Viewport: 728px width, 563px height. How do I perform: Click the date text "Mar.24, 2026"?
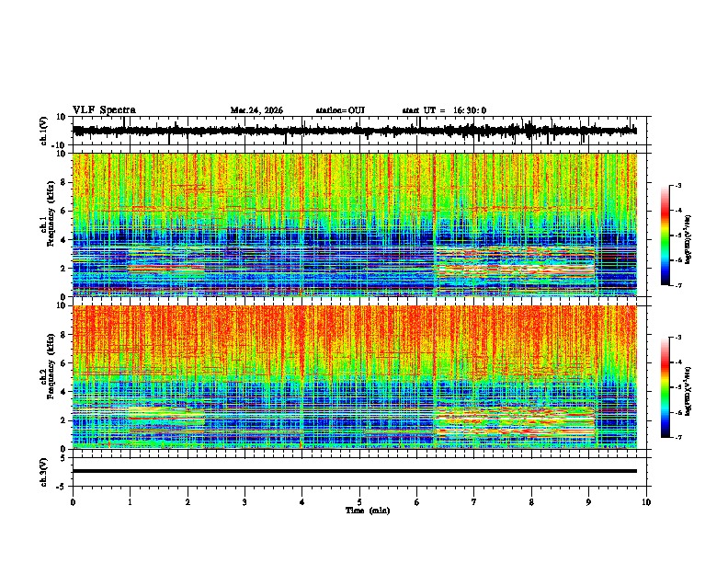pyautogui.click(x=256, y=110)
